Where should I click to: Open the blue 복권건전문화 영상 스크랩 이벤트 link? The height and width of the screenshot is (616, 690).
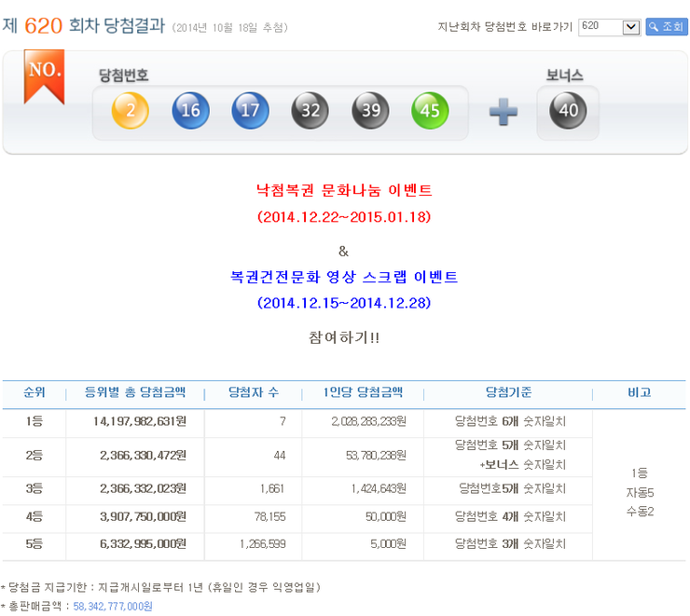pyautogui.click(x=344, y=277)
